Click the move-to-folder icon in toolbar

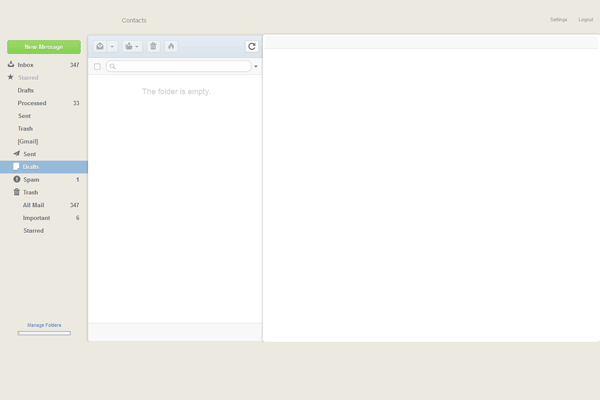pyautogui.click(x=129, y=46)
